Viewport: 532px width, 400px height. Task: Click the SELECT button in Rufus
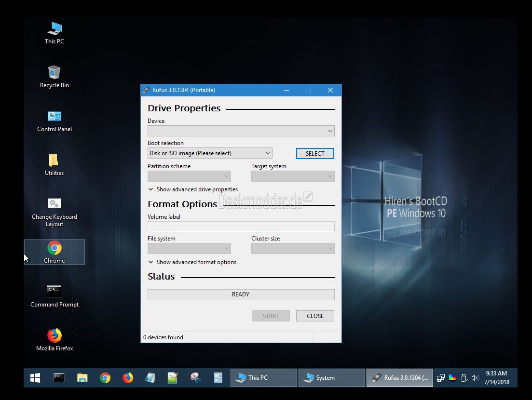click(x=315, y=154)
